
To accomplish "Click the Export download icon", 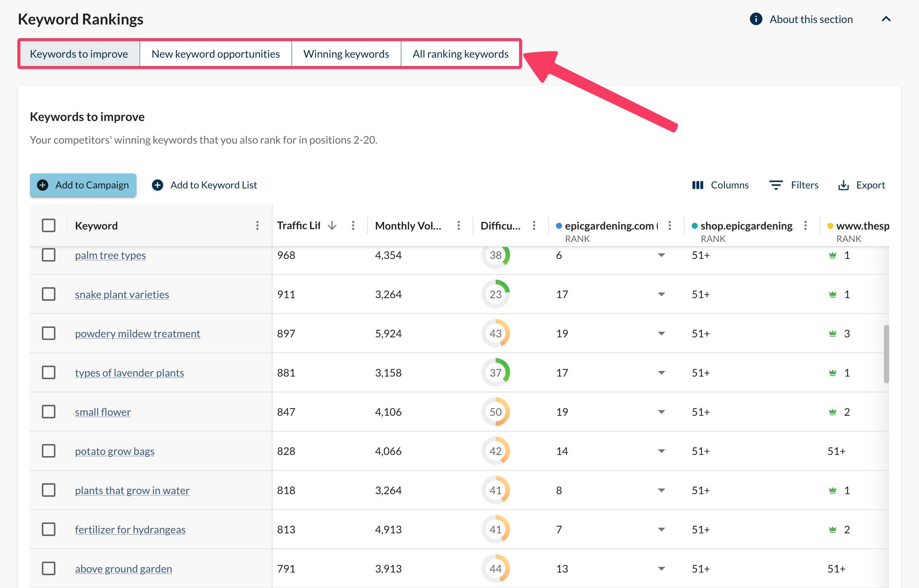I will click(x=843, y=185).
